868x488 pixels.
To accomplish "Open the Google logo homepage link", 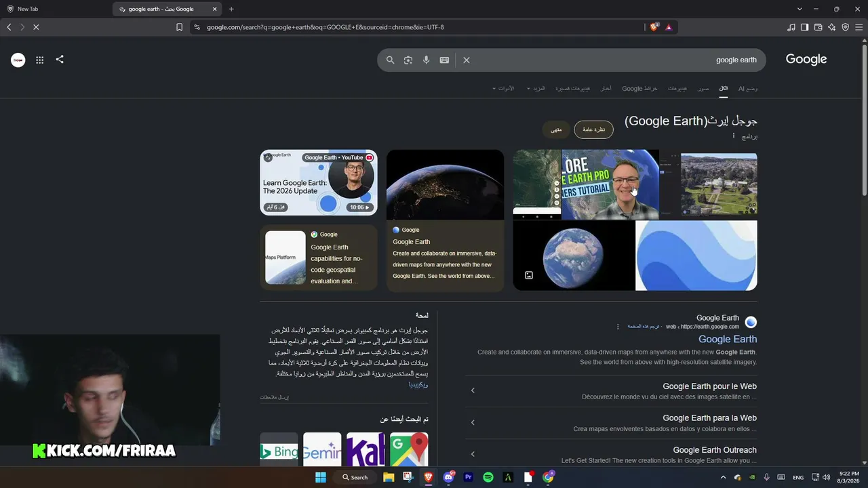I will (806, 60).
